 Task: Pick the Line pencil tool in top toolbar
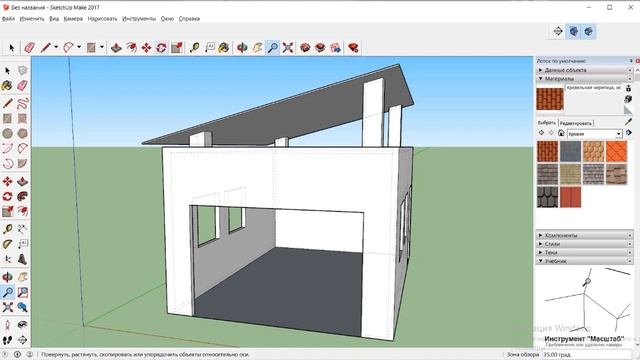[45, 48]
